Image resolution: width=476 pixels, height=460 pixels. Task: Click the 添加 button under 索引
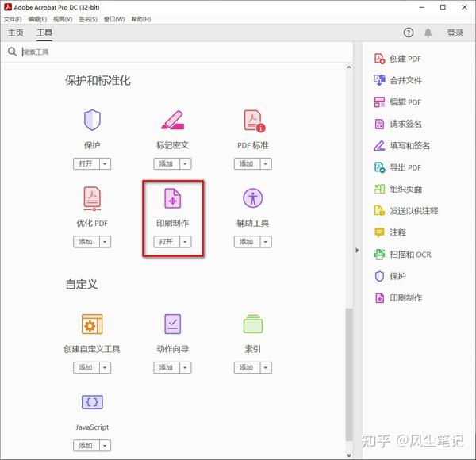(x=247, y=367)
